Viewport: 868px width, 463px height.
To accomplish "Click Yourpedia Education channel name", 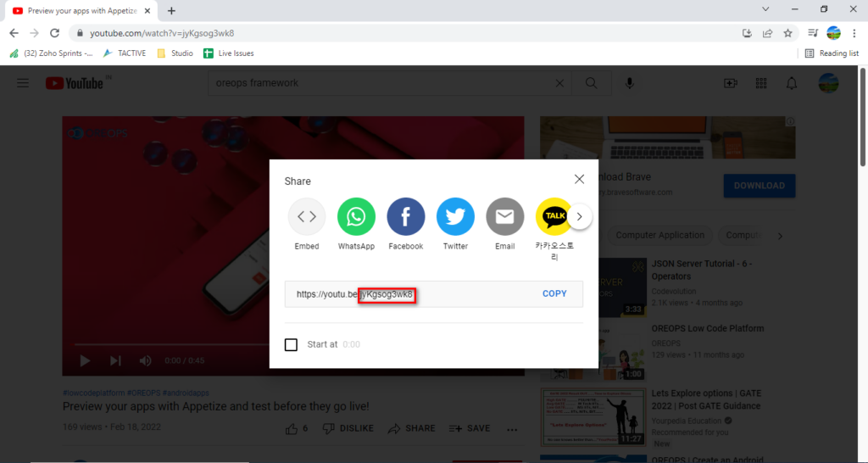I will (x=687, y=421).
